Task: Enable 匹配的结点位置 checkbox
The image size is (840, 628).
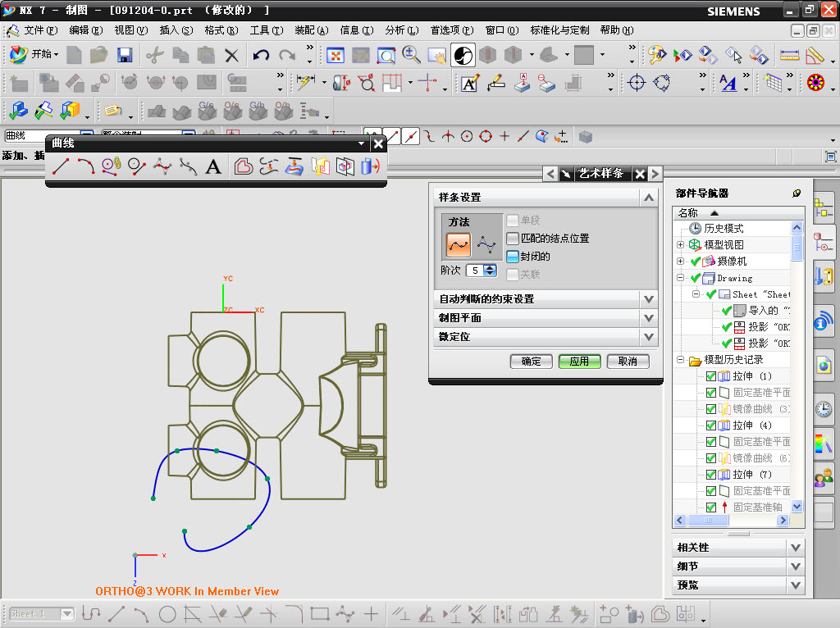Action: [x=513, y=239]
